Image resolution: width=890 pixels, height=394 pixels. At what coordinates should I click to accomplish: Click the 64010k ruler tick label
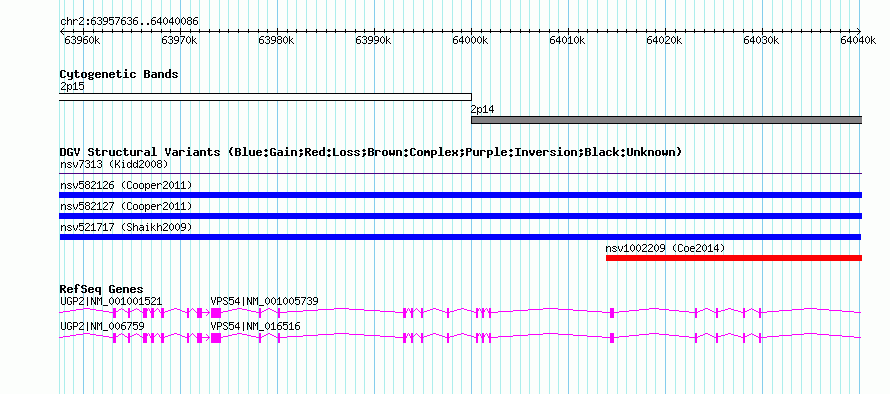tap(568, 40)
